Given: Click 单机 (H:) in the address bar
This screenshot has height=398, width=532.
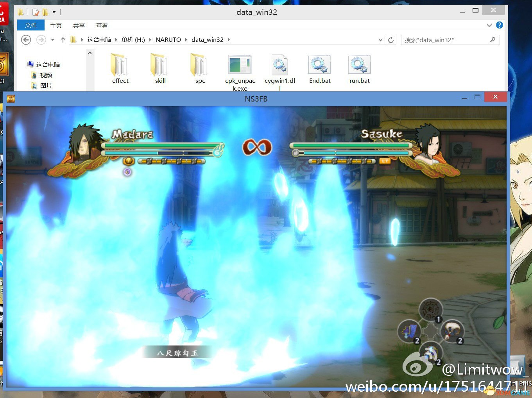Looking at the screenshot, I should 133,40.
